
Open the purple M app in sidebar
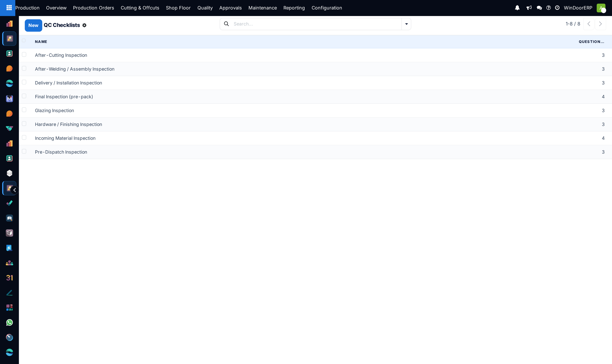[9, 99]
